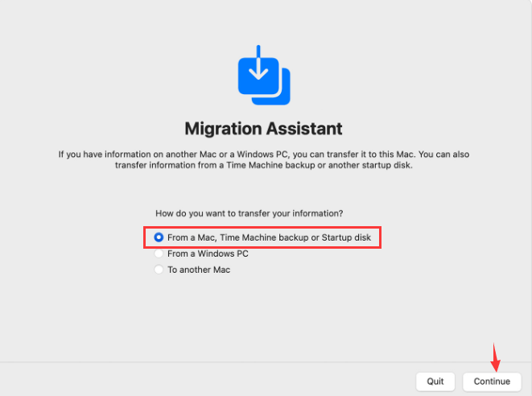The width and height of the screenshot is (532, 396).
Task: Select the To another Mac radio button
Action: pos(159,270)
